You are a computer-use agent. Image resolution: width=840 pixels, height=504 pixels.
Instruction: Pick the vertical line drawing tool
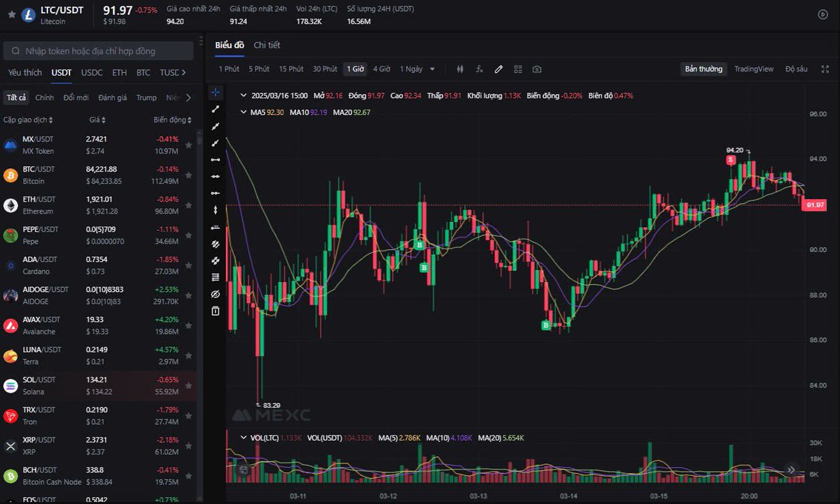point(216,210)
